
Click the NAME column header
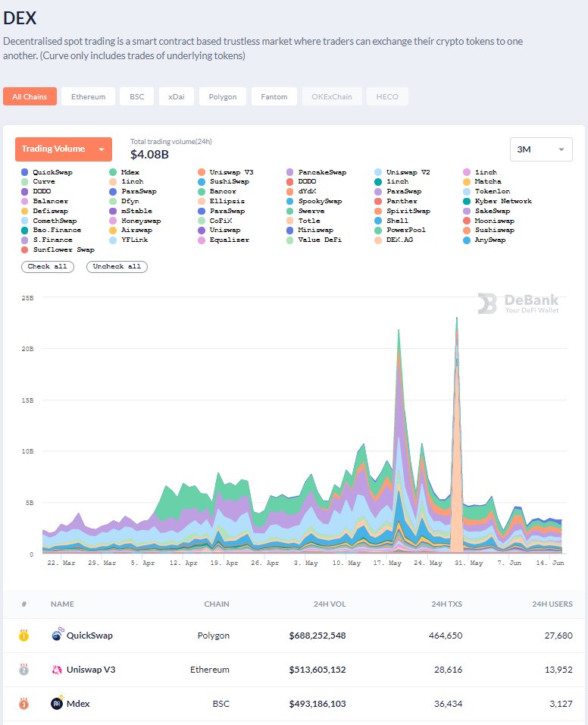(x=62, y=604)
